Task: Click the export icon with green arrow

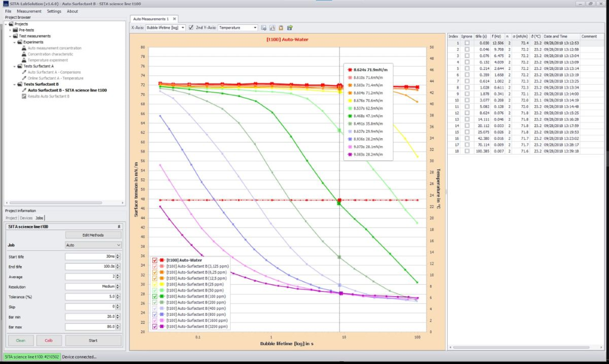Action: 290,27
